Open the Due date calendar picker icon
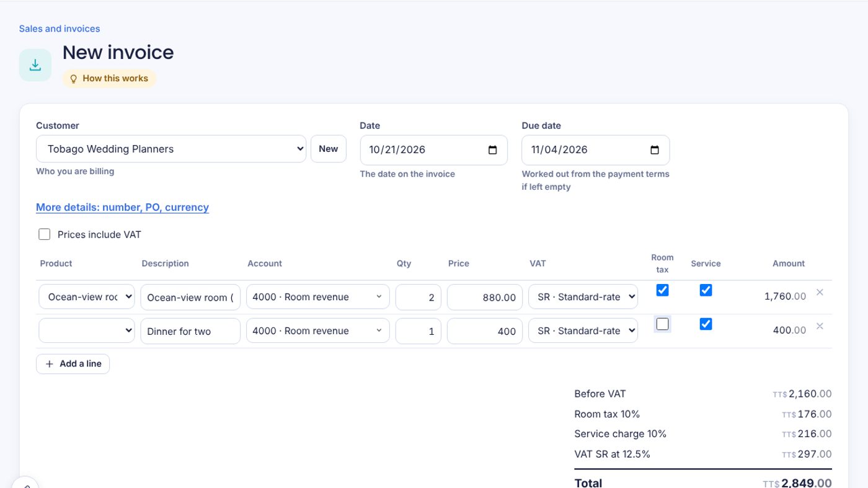 [x=655, y=150]
